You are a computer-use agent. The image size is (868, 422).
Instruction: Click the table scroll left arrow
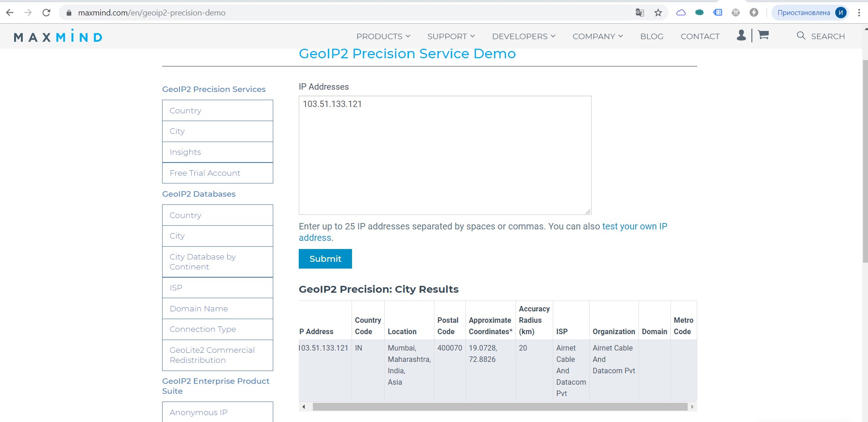[x=303, y=407]
